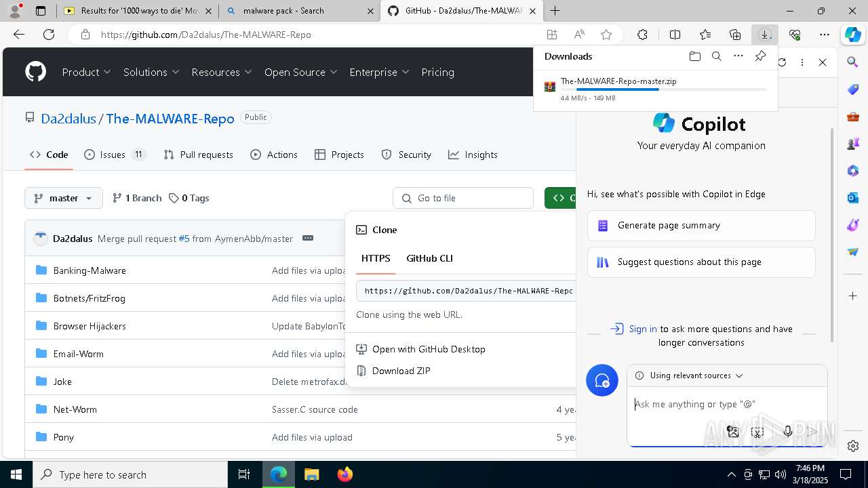Pin the Downloads panel
The image size is (868, 488).
pos(760,56)
